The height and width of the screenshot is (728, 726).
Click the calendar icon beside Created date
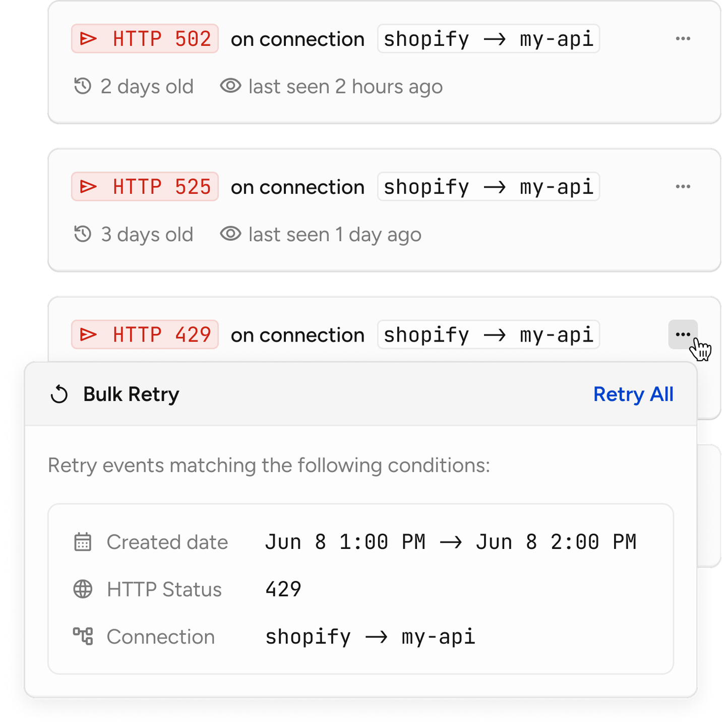(83, 542)
